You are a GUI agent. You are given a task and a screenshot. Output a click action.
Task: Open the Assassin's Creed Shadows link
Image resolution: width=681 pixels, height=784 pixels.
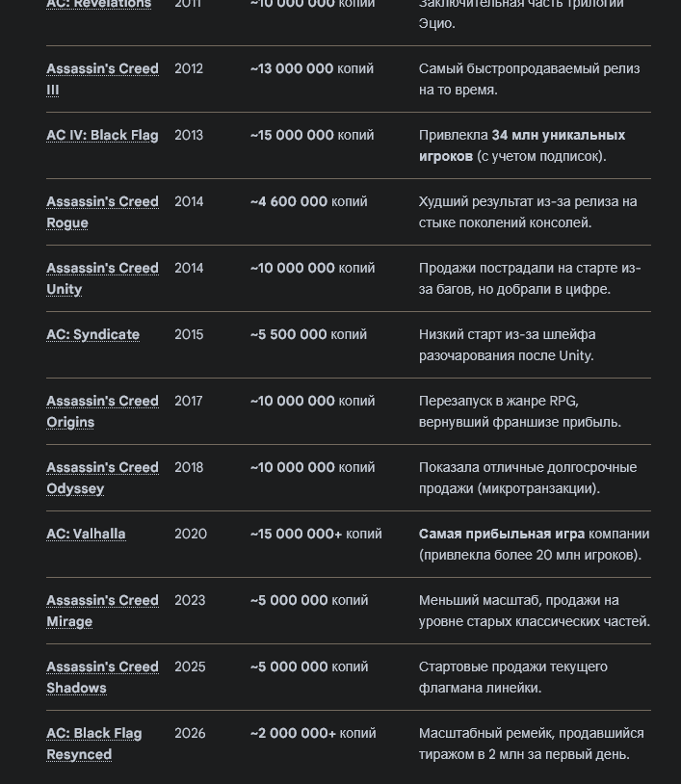click(x=102, y=677)
